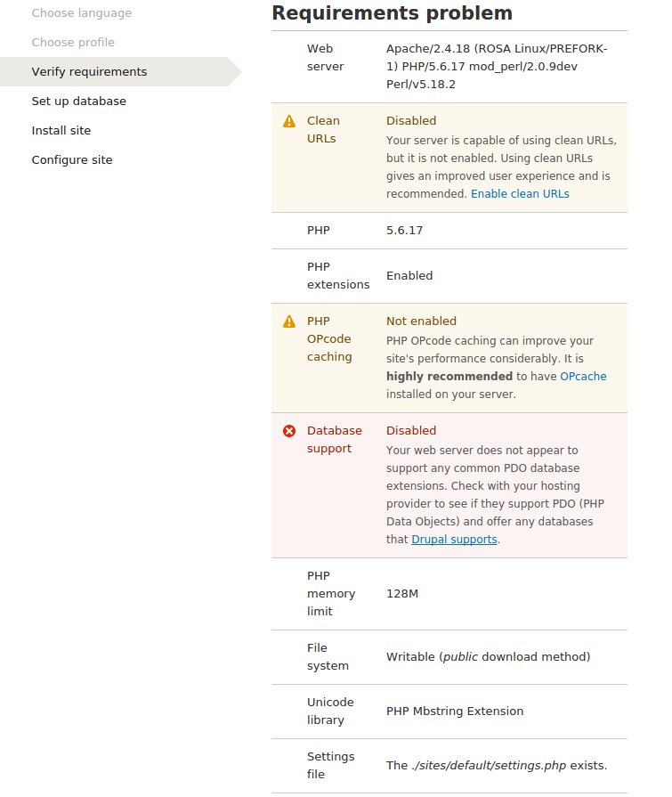
Task: Click the Web server row label
Action: [x=325, y=58]
